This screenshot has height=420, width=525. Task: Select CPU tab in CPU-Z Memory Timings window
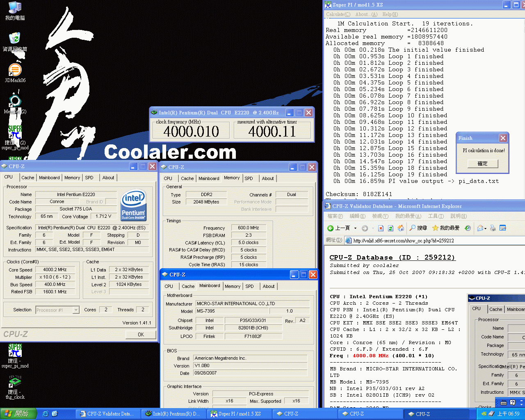pos(168,178)
